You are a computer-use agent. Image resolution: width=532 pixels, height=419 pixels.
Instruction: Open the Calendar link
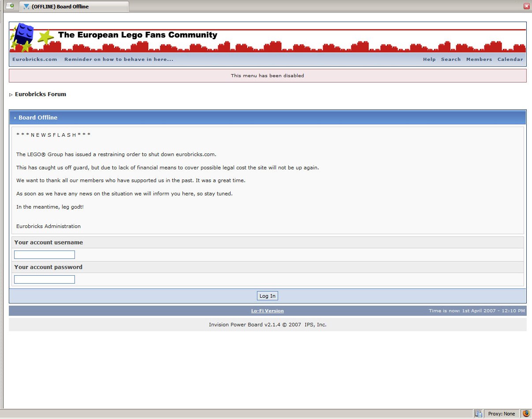tap(510, 60)
